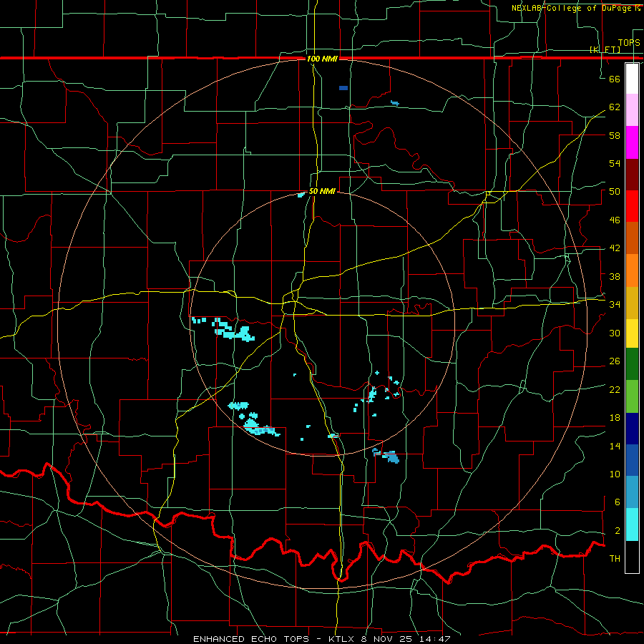Click the large cyan echo cluster west of center
Screen dimensions: 644x644
tap(233, 331)
